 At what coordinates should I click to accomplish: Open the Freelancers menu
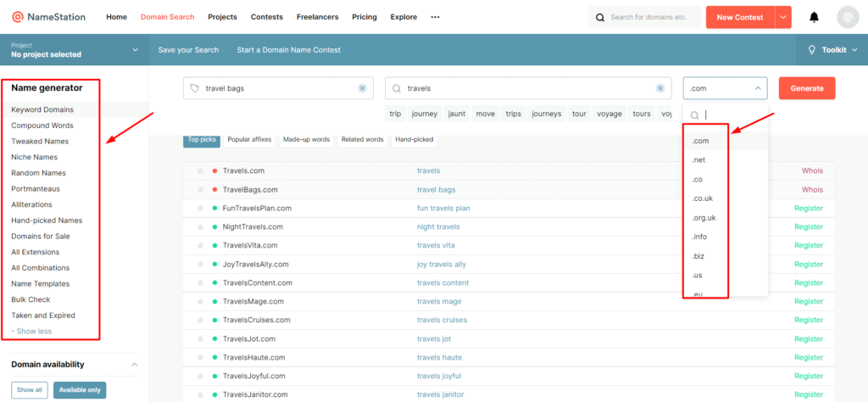pos(317,17)
